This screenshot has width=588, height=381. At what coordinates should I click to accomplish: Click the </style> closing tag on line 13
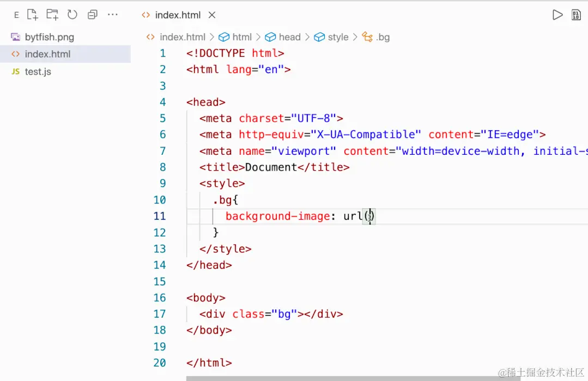click(x=226, y=249)
